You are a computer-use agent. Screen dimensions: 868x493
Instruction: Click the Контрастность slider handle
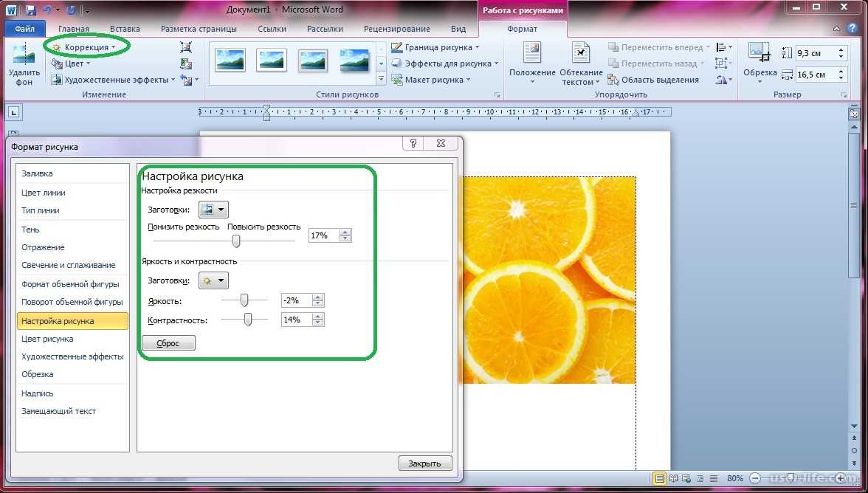coord(248,320)
